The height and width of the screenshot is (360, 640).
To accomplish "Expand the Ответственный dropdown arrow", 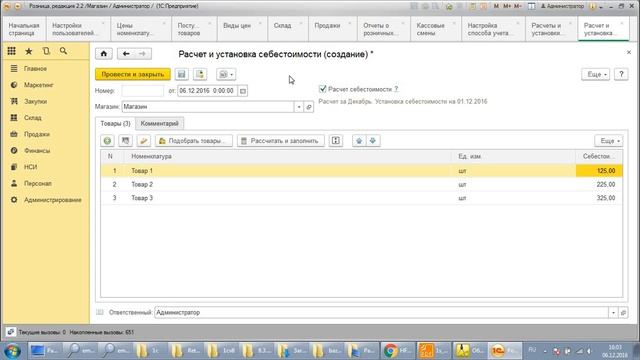I will 613,313.
